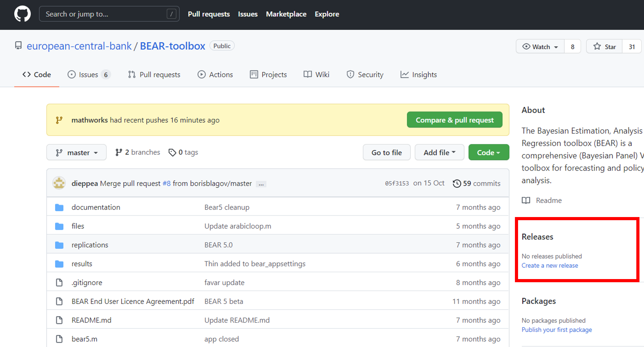Click the commits history clock icon
The width and height of the screenshot is (644, 347).
(x=457, y=183)
